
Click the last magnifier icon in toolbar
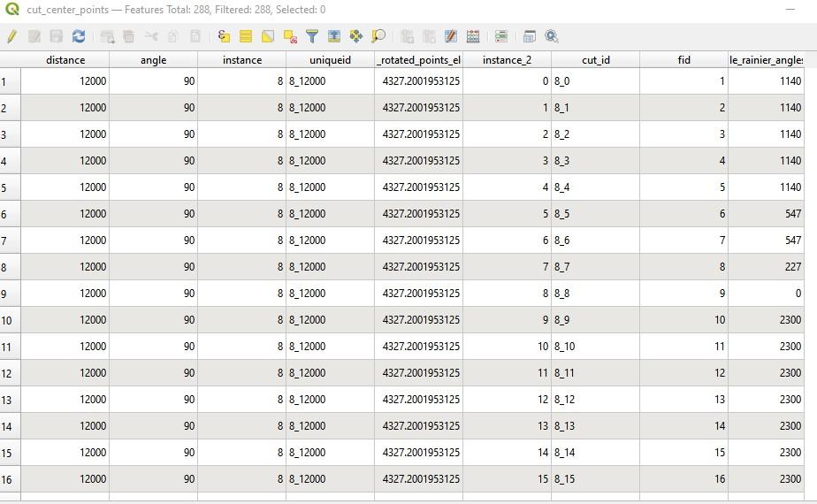click(552, 36)
